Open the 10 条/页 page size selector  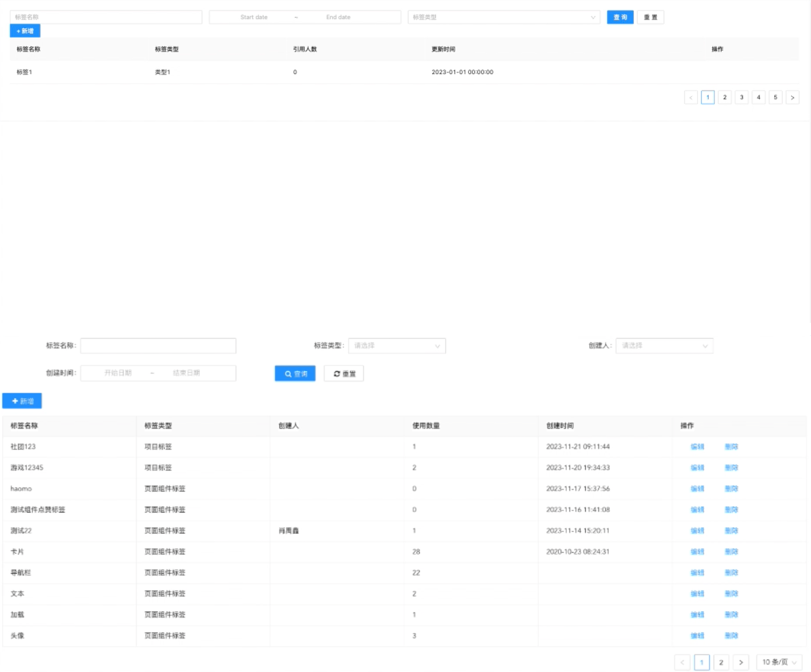point(778,662)
